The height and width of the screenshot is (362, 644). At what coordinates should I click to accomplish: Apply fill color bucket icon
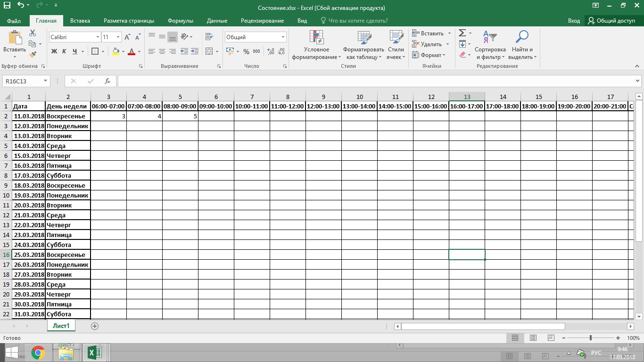coord(116,51)
